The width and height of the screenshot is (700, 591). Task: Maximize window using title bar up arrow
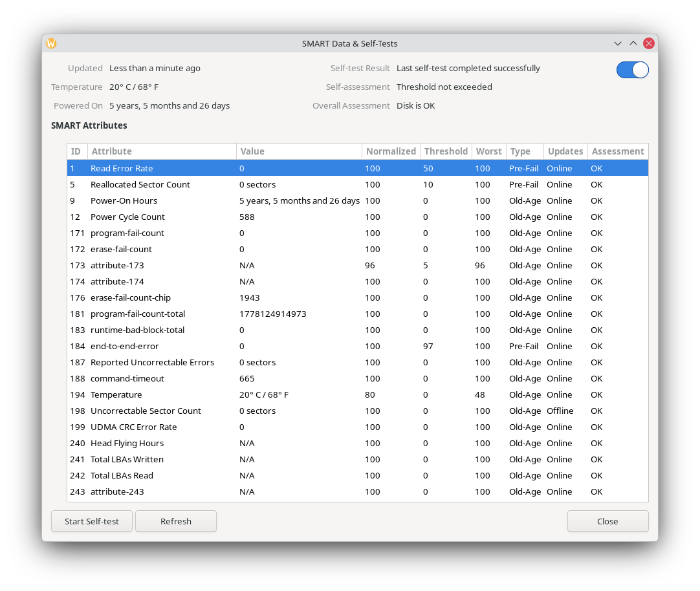pyautogui.click(x=633, y=43)
